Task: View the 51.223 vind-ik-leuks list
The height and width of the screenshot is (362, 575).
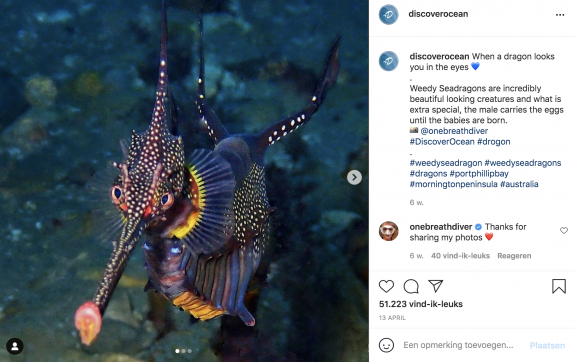Action: pyautogui.click(x=421, y=304)
